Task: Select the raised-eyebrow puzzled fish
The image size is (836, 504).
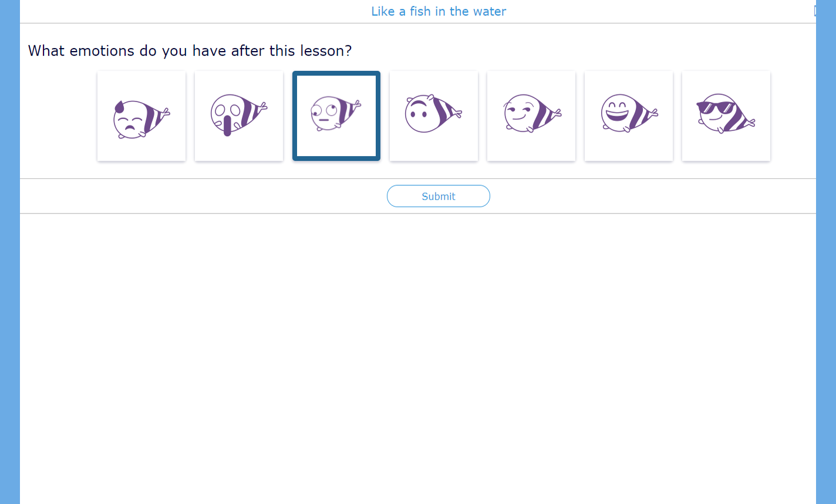Action: pos(434,116)
